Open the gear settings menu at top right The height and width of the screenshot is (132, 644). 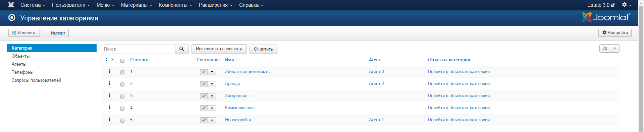627,5
